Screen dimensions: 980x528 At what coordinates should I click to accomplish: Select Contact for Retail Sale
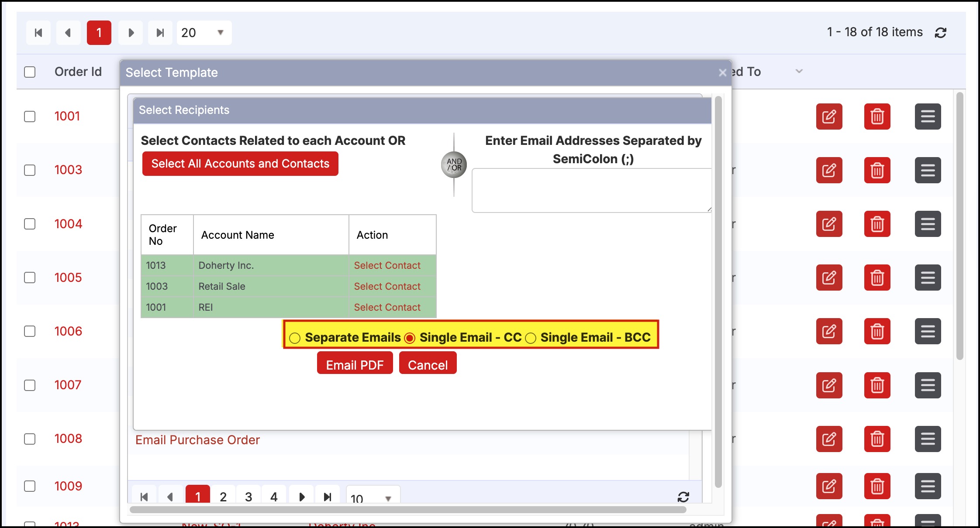[x=387, y=286]
